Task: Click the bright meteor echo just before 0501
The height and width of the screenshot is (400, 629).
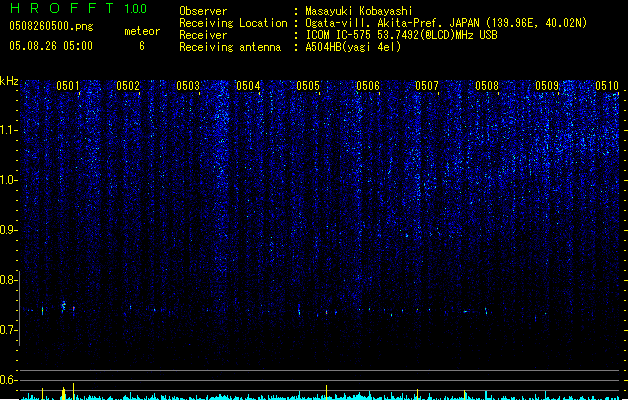Action: 63,306
